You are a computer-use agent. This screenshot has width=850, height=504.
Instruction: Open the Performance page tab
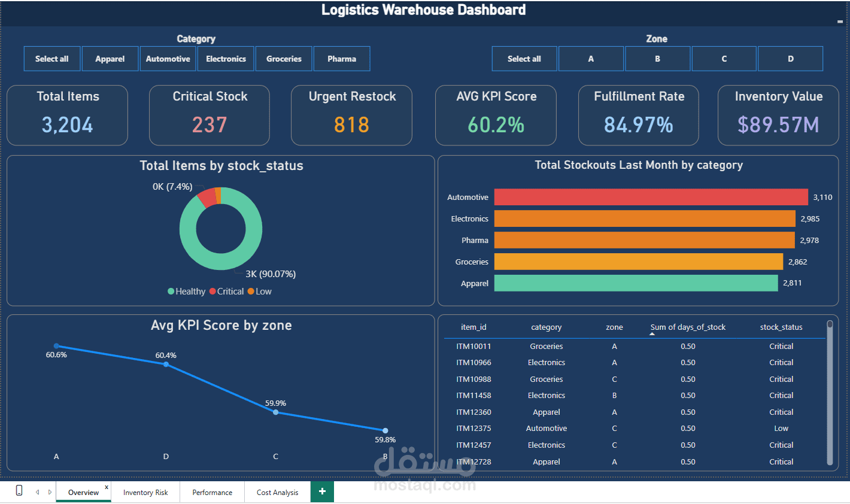point(212,491)
